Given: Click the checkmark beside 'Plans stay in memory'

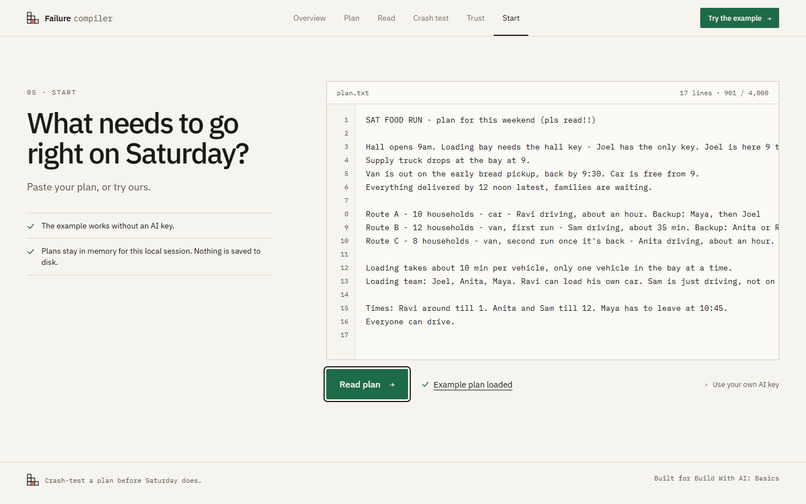Looking at the screenshot, I should click(x=31, y=251).
